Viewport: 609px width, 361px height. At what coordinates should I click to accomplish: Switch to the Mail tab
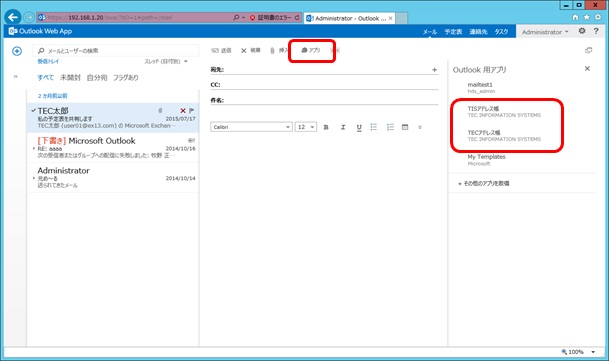(430, 32)
